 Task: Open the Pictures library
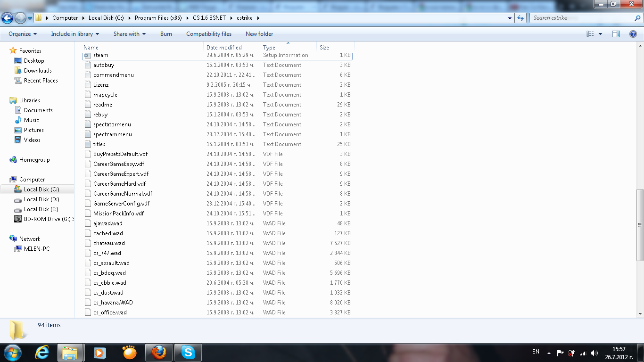[x=34, y=130]
